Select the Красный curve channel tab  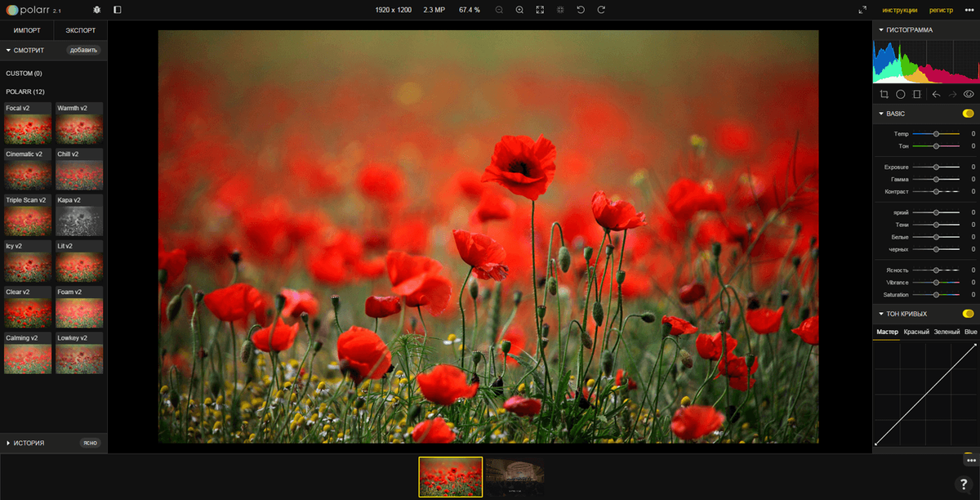click(915, 332)
